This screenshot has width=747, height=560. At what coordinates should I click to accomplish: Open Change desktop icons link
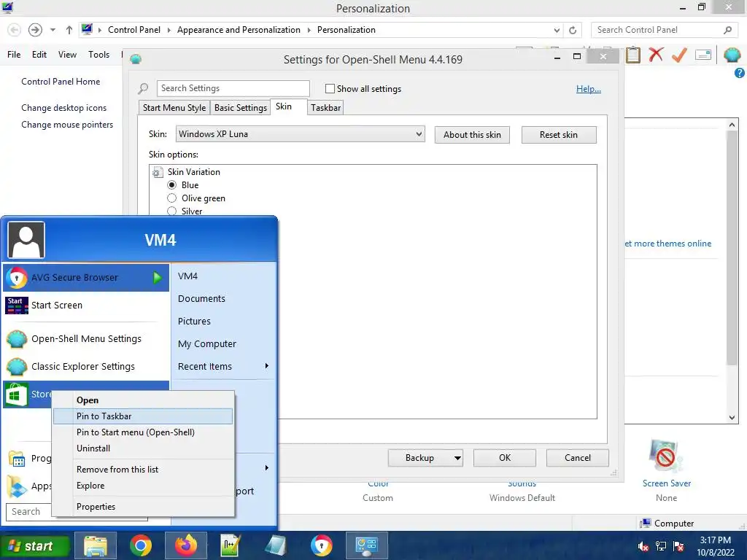tap(64, 108)
